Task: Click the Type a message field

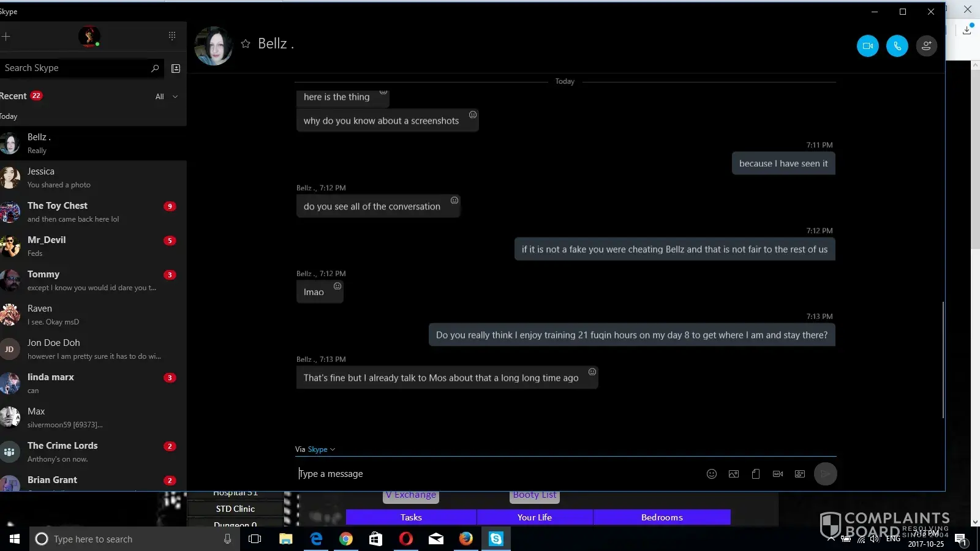Action: click(490, 474)
